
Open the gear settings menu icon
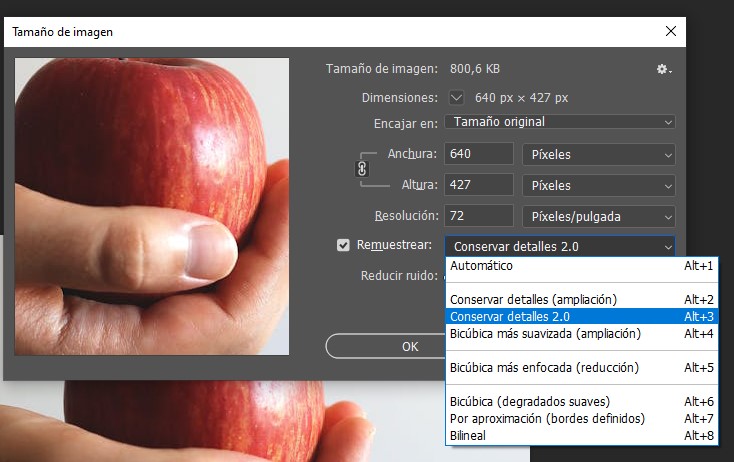(x=664, y=69)
